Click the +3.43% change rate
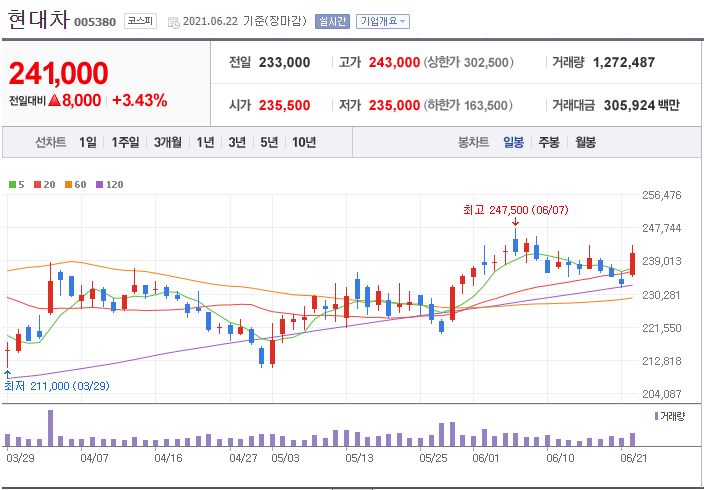 click(x=140, y=101)
